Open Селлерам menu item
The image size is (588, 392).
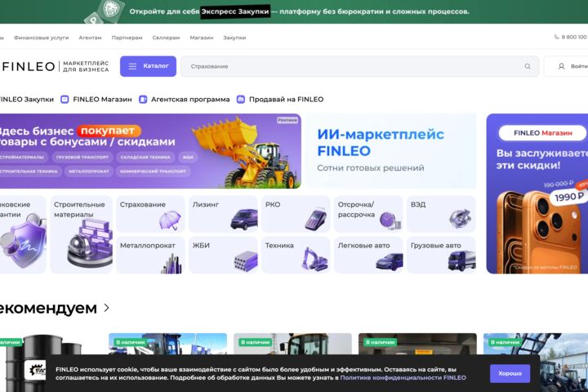point(166,38)
